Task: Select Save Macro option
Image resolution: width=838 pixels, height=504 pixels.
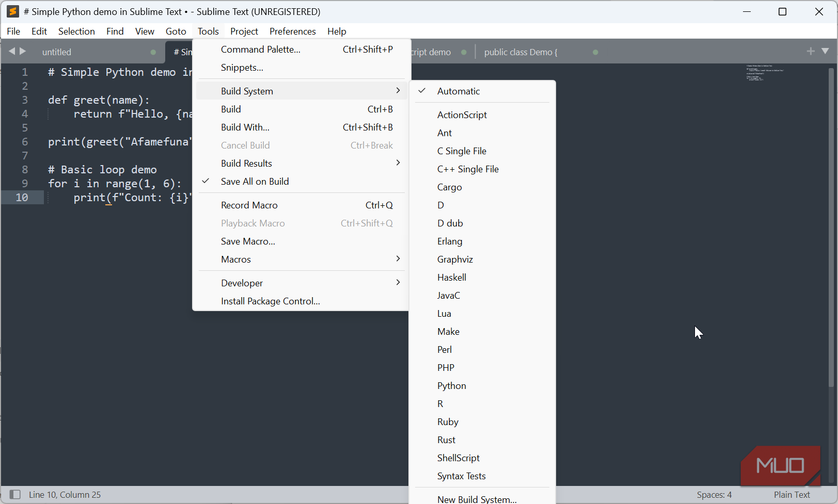Action: point(302,241)
